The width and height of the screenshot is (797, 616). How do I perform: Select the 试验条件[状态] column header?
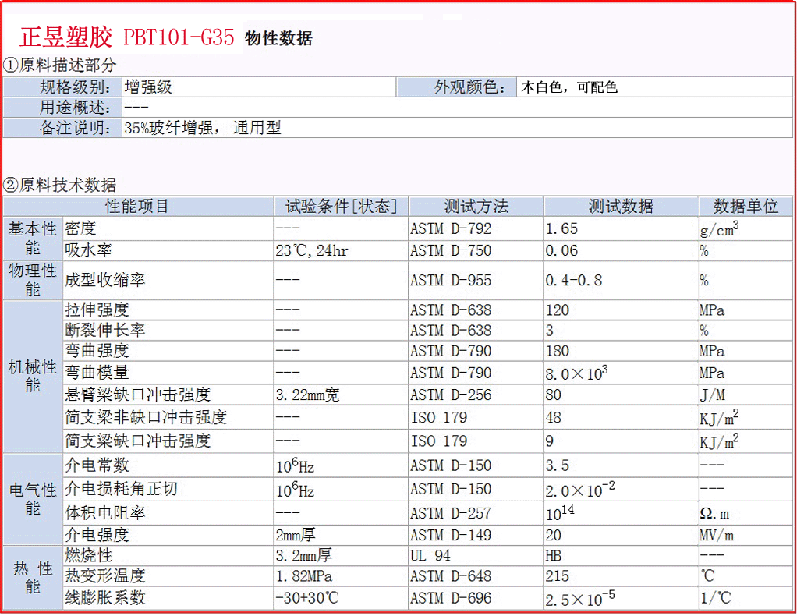coord(341,207)
